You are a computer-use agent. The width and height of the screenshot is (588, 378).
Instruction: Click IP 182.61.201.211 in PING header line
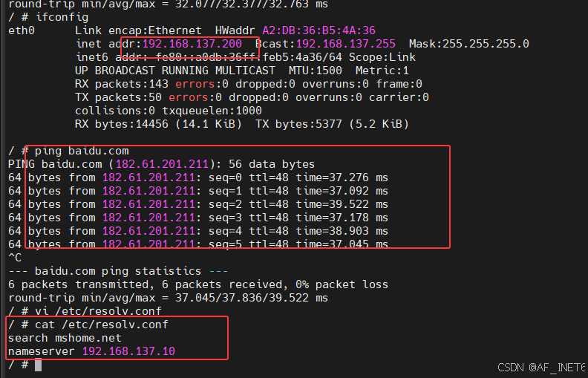[162, 164]
